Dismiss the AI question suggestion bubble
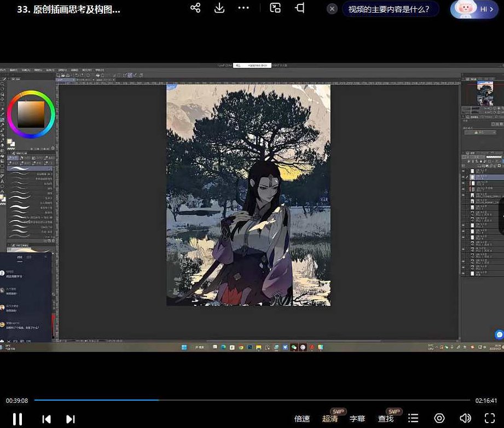The height and width of the screenshot is (428, 504). (332, 9)
